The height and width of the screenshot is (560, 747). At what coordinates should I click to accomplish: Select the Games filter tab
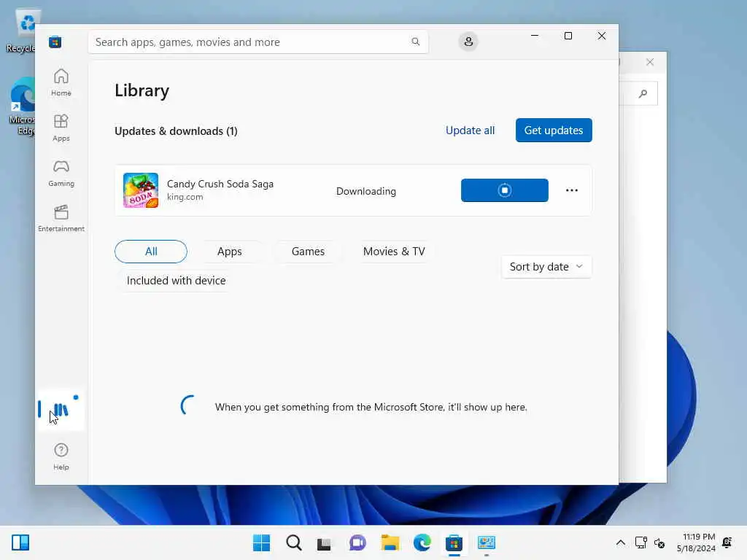pos(309,252)
